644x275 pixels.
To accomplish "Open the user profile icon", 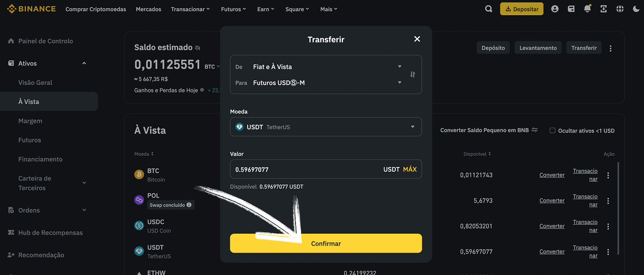I will pyautogui.click(x=555, y=9).
